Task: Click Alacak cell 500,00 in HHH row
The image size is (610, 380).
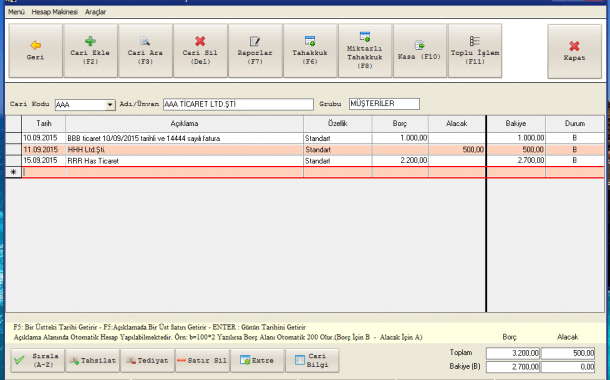Action: (x=457, y=150)
